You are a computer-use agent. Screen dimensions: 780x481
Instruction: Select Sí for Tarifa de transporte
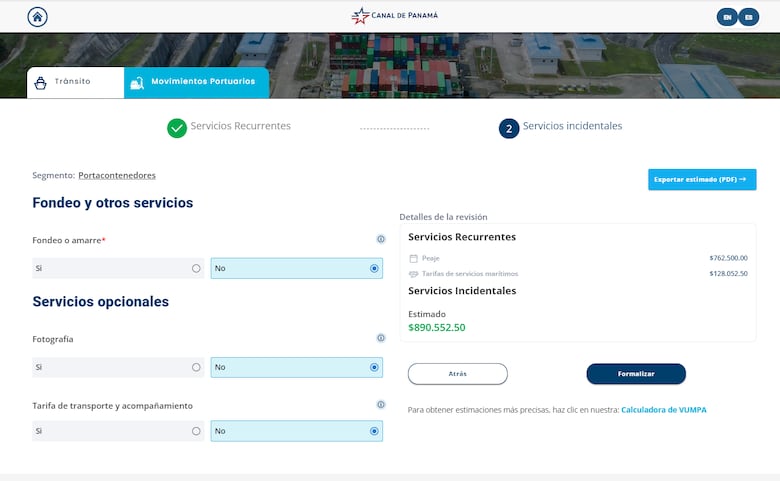click(x=196, y=431)
